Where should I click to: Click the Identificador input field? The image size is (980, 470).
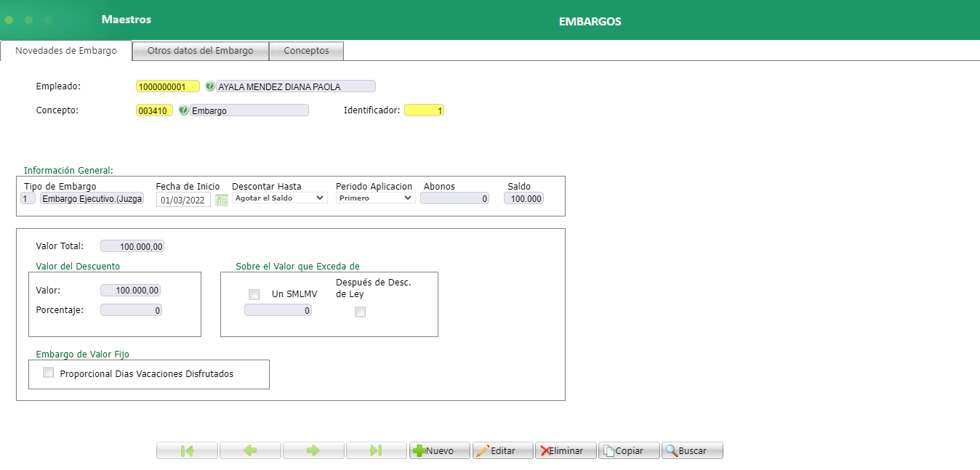point(425,110)
